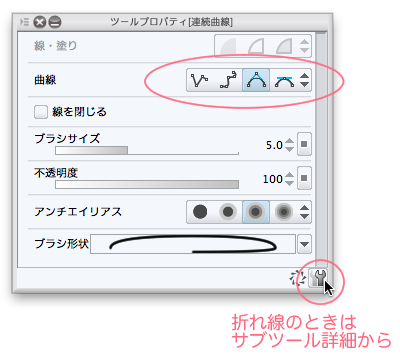Image resolution: width=400 pixels, height=360 pixels.
Task: Click the アンチエイリアス options stepper arrows
Action: click(304, 212)
